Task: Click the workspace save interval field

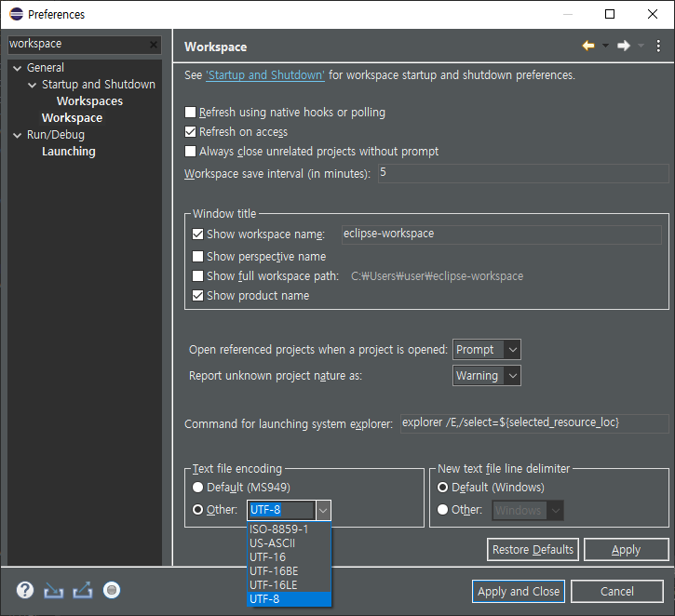Action: point(523,173)
